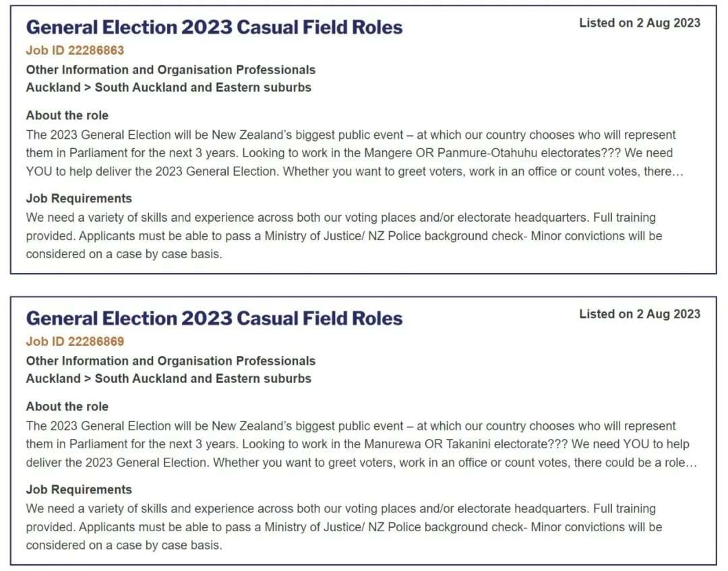Open second General Election 2023 Casual Field Roles title
Image resolution: width=728 pixels, height=571 pixels.
214,318
